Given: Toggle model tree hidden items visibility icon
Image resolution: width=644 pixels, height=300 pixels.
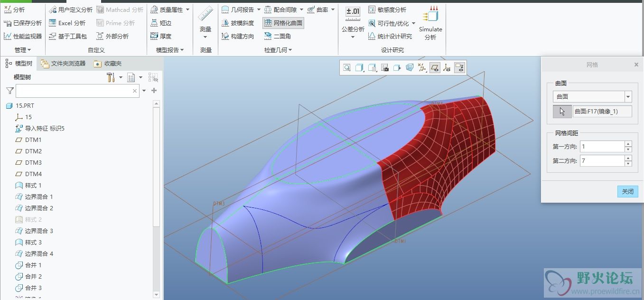Looking at the screenshot, I should (x=153, y=77).
